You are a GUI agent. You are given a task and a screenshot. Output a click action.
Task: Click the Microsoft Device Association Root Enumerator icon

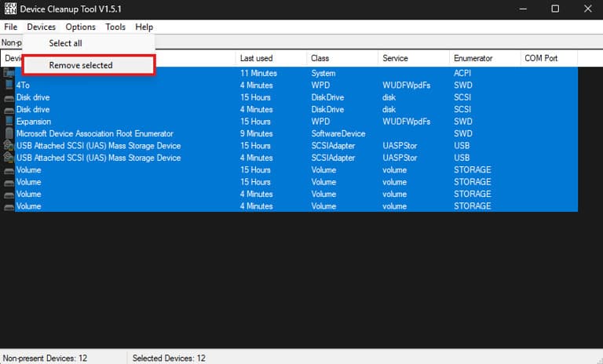coord(9,133)
